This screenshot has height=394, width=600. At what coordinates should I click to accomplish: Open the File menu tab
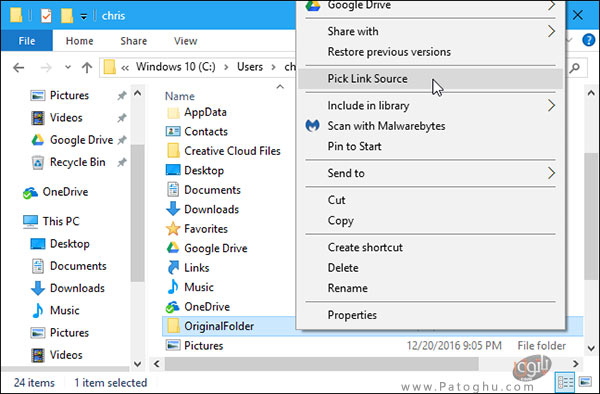coord(27,41)
